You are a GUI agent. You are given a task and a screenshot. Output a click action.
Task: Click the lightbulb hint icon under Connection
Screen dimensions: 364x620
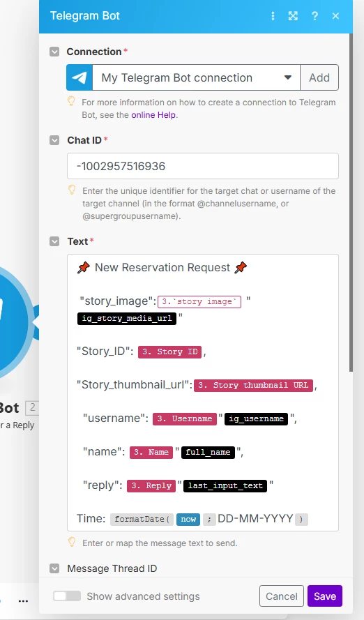coord(72,101)
